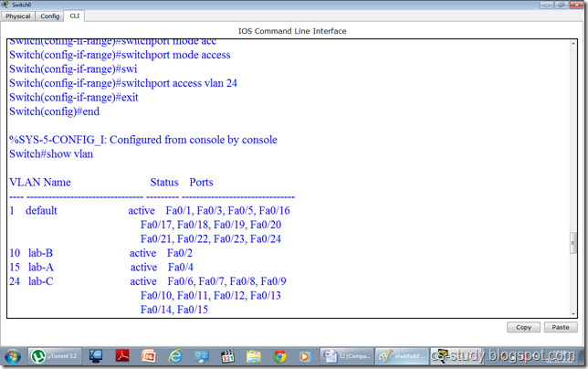
Task: Switch to the Word '12 [Compa...' taskbar window
Action: (347, 356)
